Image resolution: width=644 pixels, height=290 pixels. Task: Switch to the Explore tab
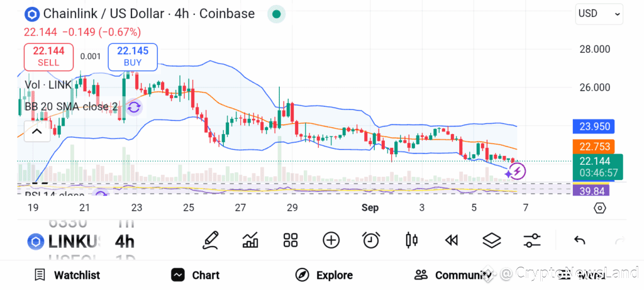[325, 275]
